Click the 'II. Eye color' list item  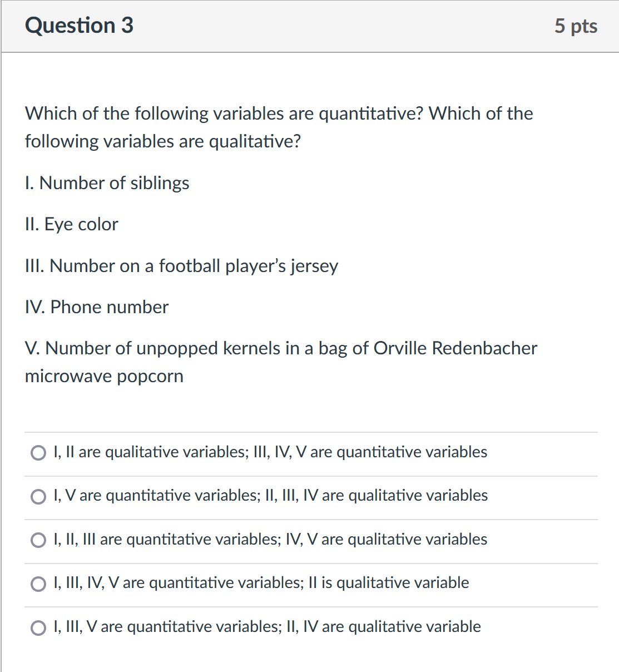(x=71, y=224)
